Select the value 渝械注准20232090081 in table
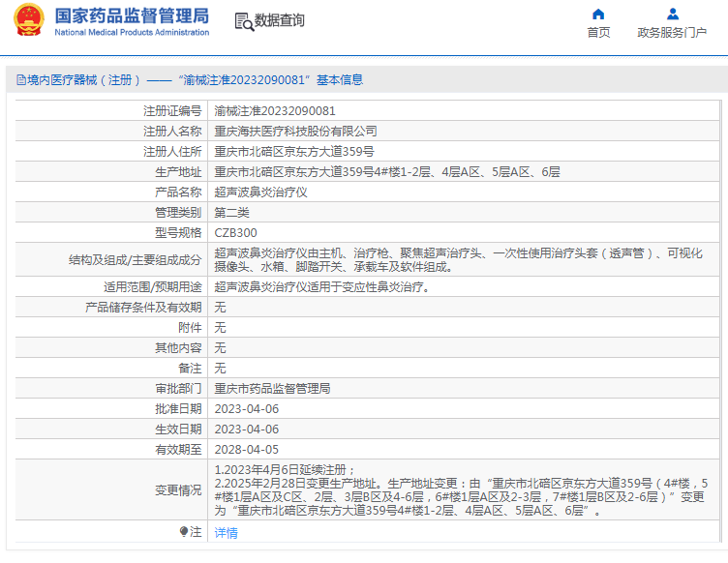The width and height of the screenshot is (728, 563). 275,111
